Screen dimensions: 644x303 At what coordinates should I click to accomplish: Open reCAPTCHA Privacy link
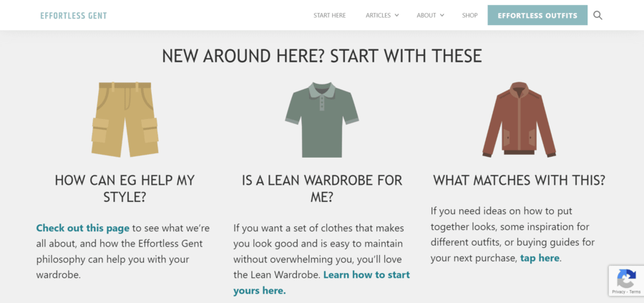click(618, 292)
